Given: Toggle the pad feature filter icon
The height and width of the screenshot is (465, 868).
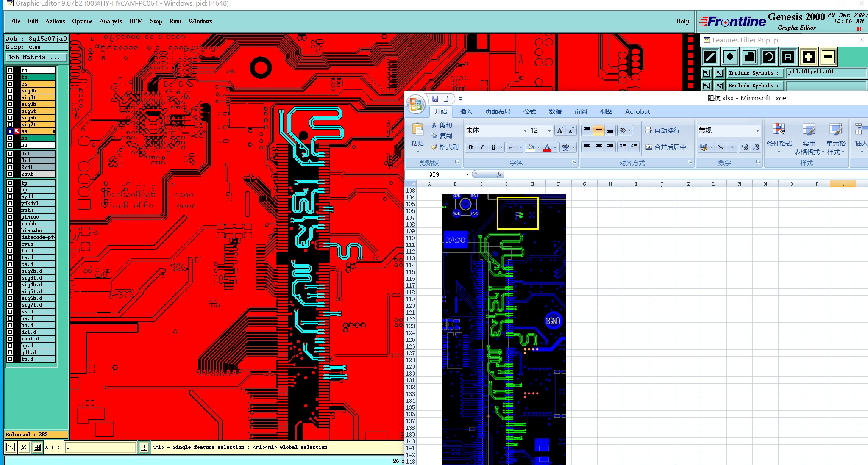Looking at the screenshot, I should (730, 56).
